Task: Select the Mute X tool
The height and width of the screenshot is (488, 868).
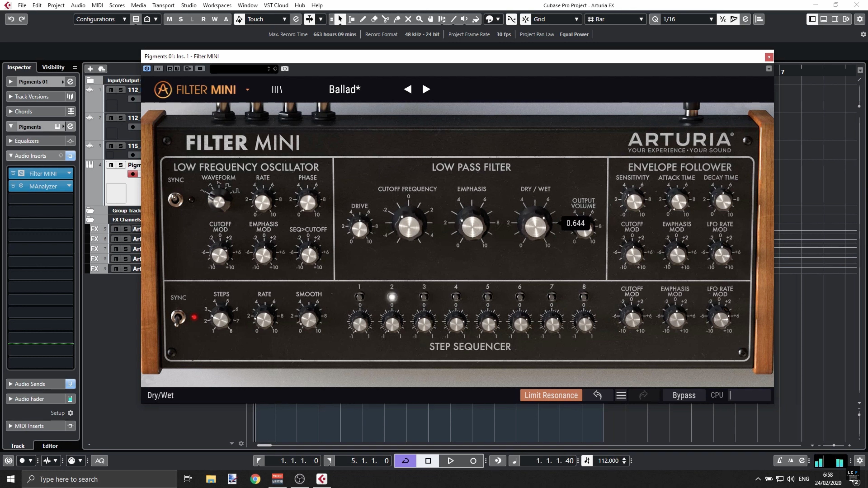Action: 408,19
